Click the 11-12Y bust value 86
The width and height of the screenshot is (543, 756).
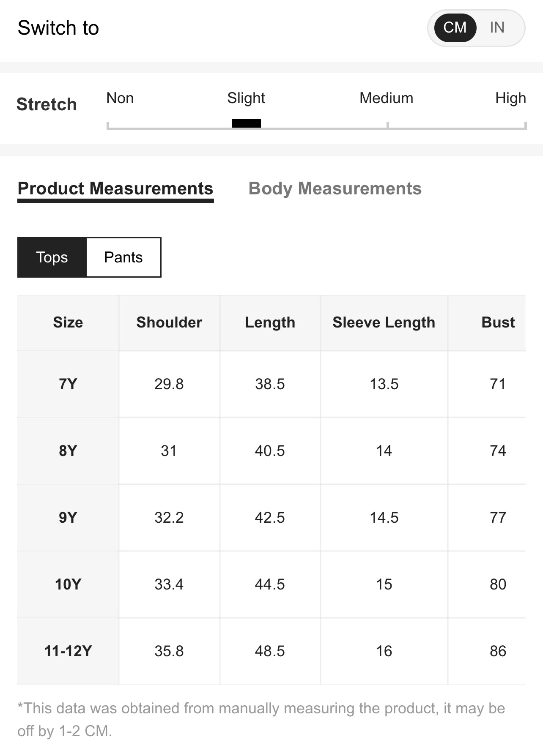tap(498, 651)
